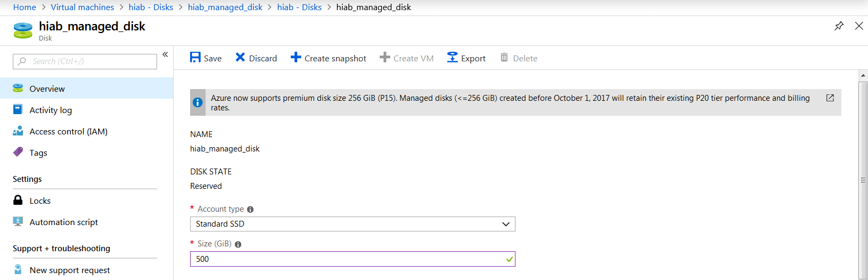Open the Account type dropdown showing Standard SSD
Viewport: 868px width, 280px height.
tap(353, 224)
